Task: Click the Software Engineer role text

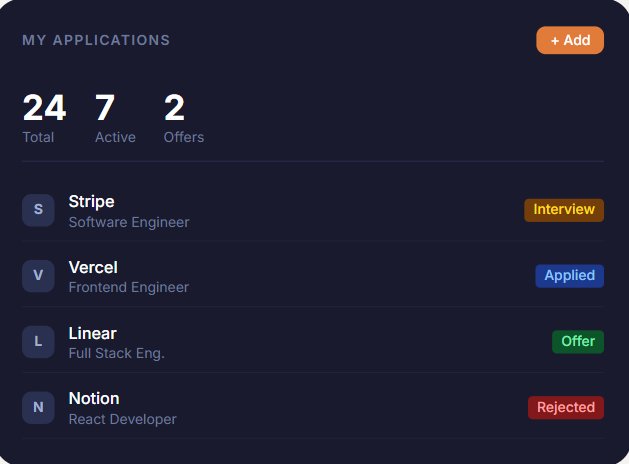Action: pyautogui.click(x=129, y=222)
